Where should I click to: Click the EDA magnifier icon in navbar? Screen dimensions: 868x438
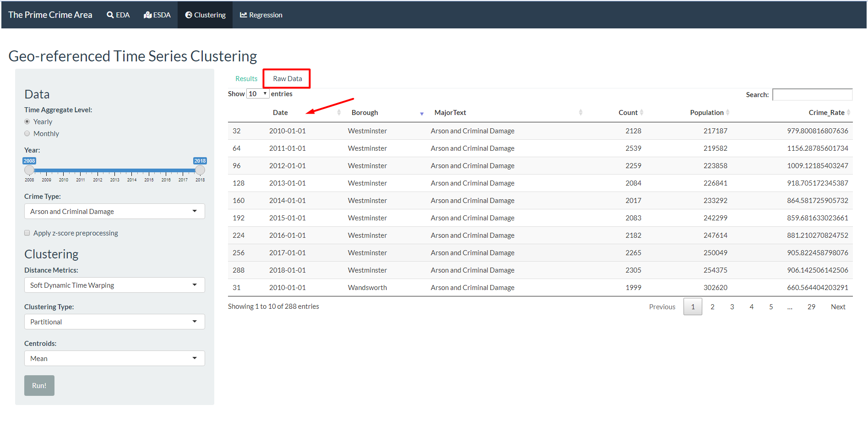pyautogui.click(x=110, y=15)
